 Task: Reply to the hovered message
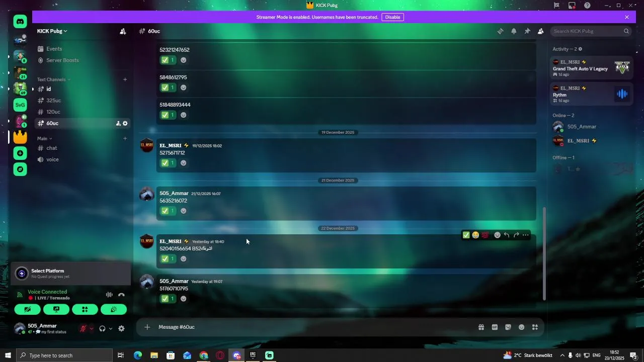click(x=507, y=235)
